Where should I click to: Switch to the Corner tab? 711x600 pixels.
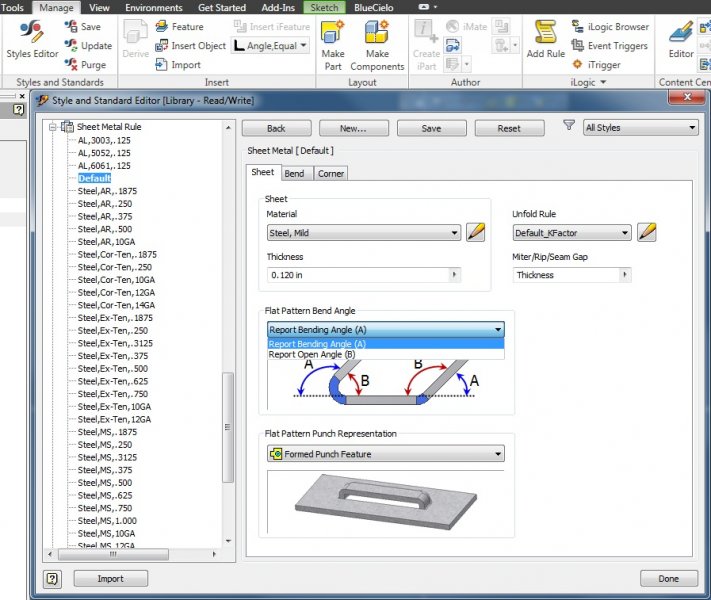331,174
